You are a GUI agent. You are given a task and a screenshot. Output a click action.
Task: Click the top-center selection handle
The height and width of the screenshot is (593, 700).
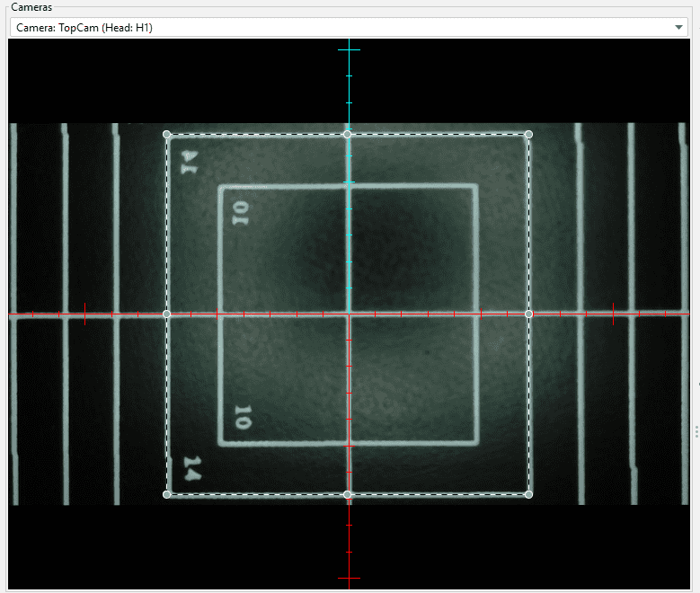pos(348,134)
